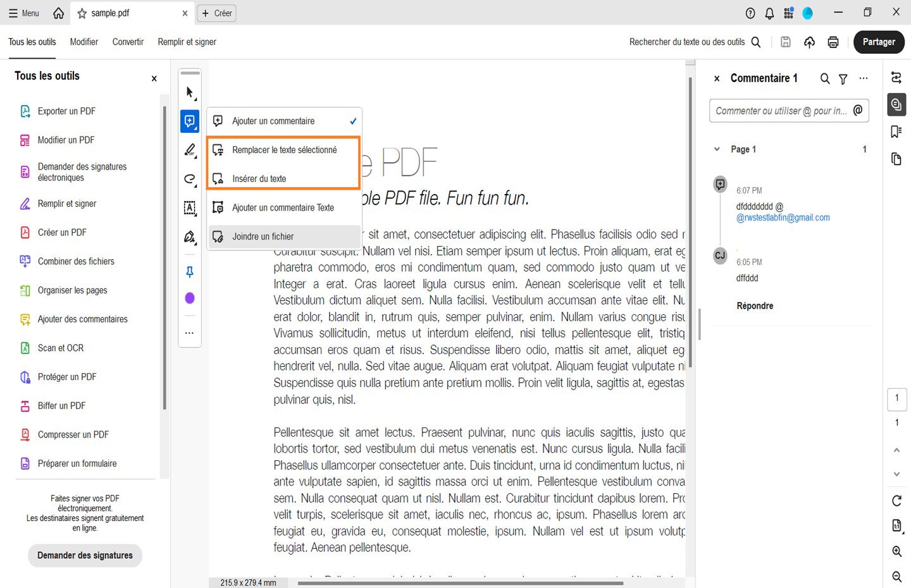Viewport: 911px width, 588px height.
Task: Choose Joindre un fichier option
Action: 284,236
